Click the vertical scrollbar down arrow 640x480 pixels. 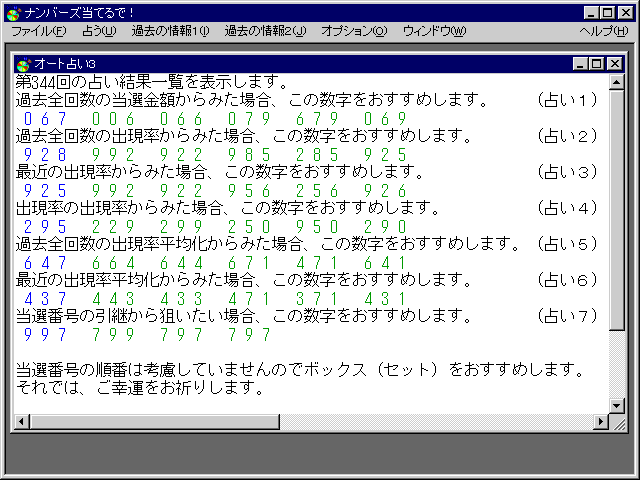click(x=616, y=406)
